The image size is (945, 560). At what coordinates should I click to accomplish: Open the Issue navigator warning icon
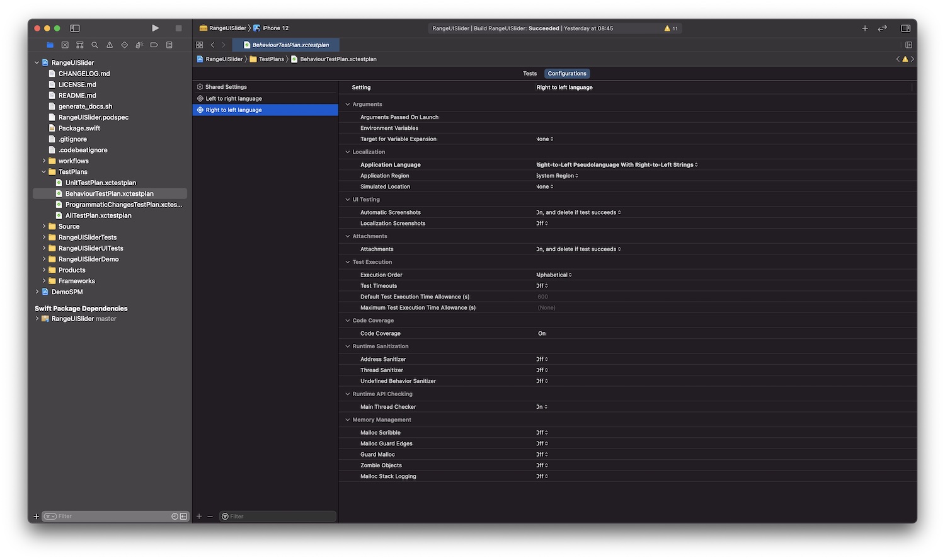click(110, 45)
